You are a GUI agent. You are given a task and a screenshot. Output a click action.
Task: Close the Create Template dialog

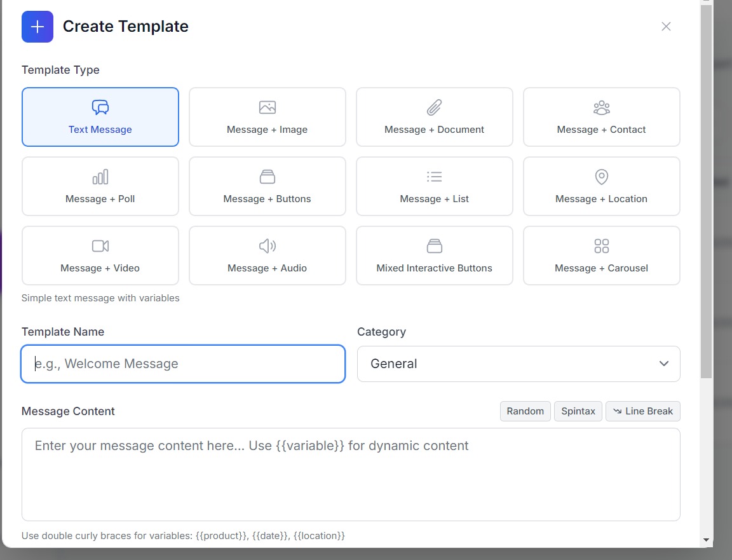click(666, 27)
